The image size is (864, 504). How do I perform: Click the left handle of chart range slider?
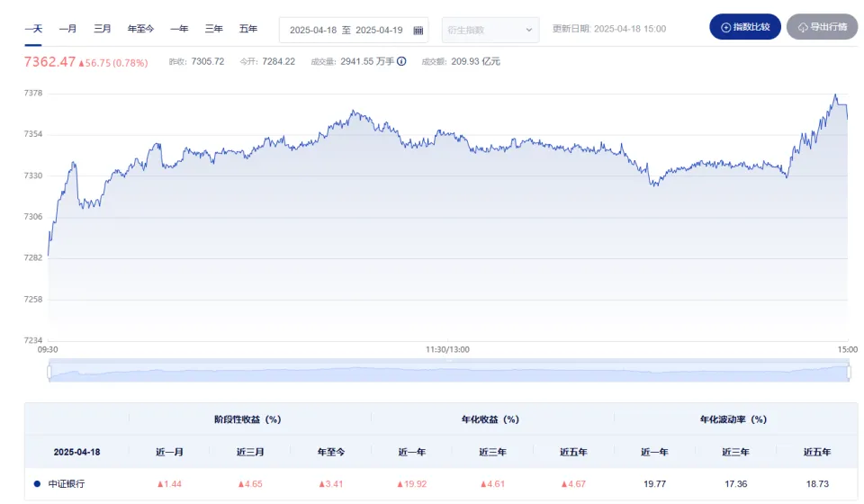(x=49, y=373)
